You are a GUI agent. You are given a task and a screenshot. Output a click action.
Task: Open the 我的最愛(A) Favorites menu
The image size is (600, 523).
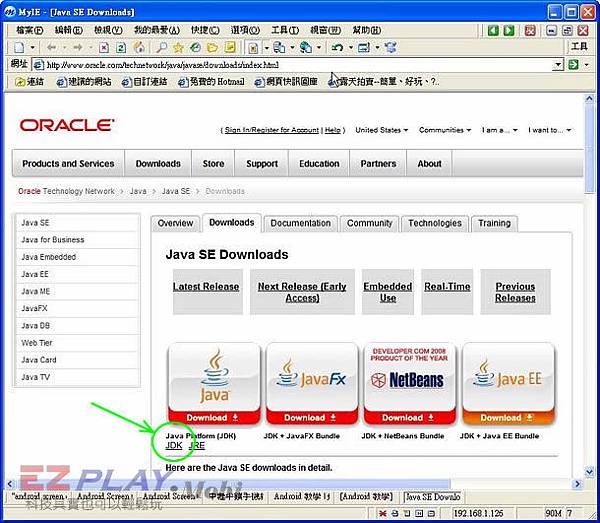click(x=157, y=30)
